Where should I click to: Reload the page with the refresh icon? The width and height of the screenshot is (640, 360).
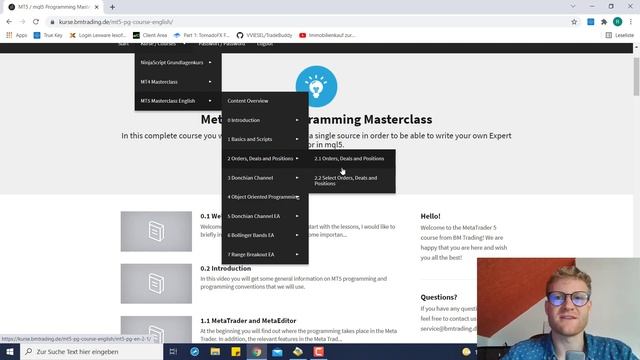tap(36, 22)
